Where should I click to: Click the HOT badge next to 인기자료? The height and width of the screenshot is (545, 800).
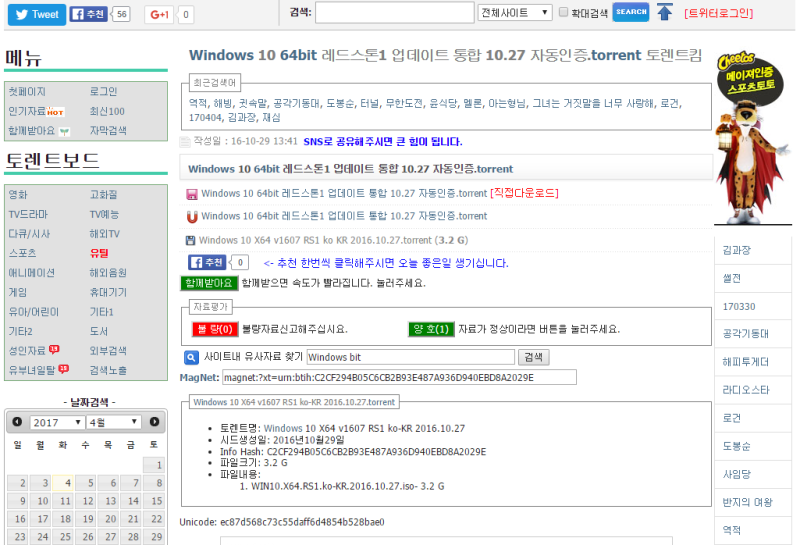(55, 112)
